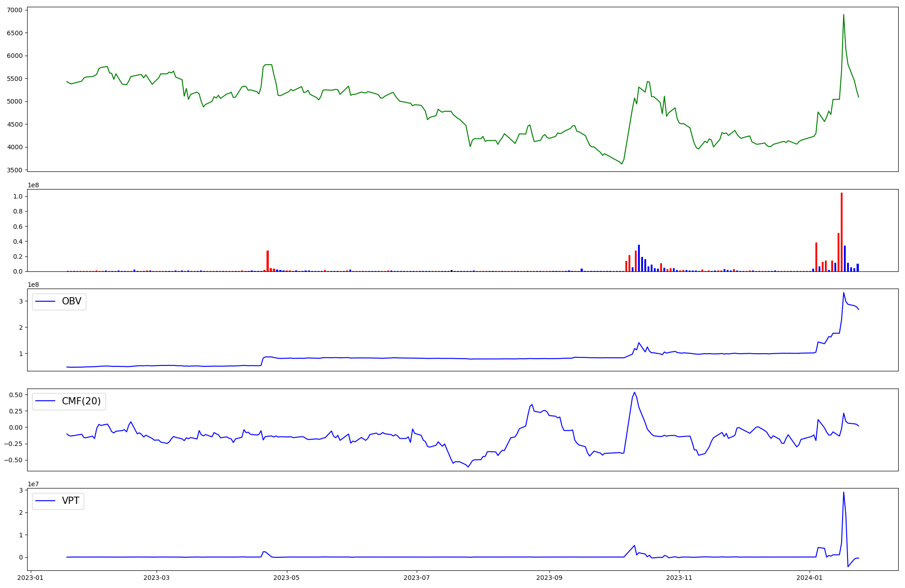Image resolution: width=905 pixels, height=588 pixels.
Task: Click the red volume bar in April 2023
Action: tap(267, 261)
